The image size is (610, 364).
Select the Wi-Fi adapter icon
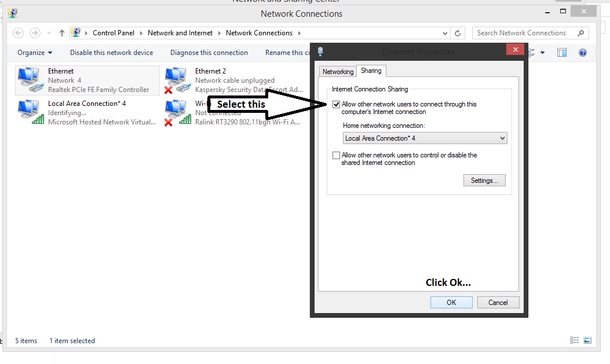(178, 112)
